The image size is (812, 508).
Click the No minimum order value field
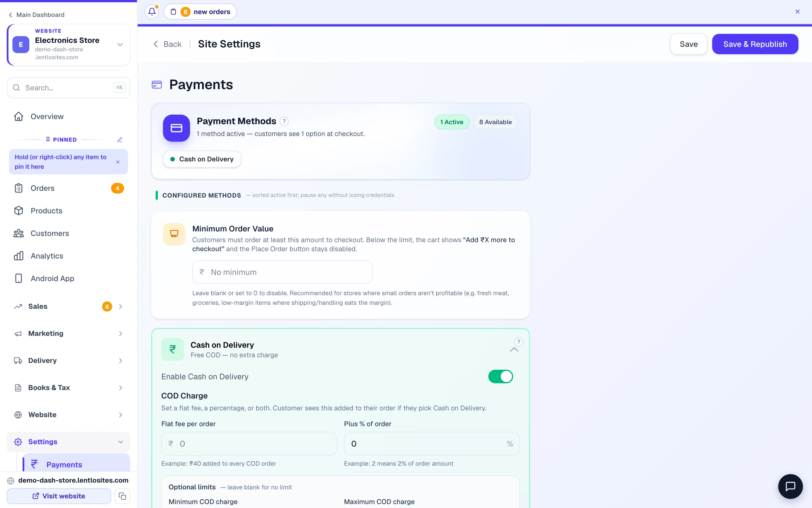(x=282, y=272)
